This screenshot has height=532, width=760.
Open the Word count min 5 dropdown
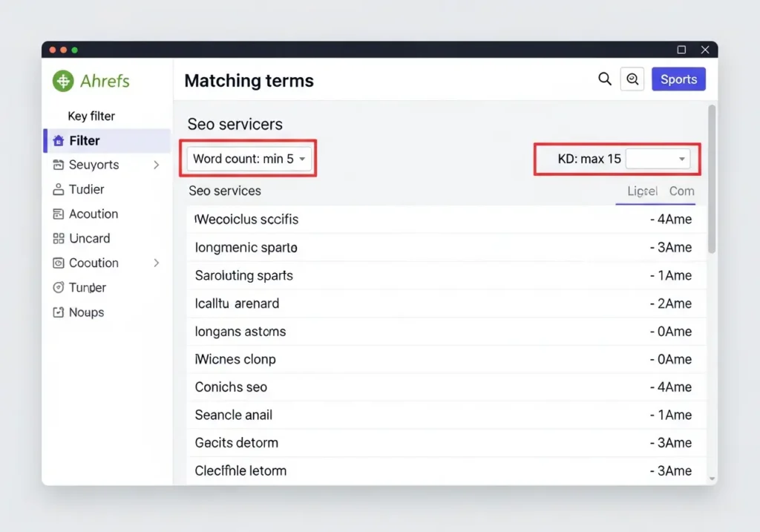[x=249, y=159]
